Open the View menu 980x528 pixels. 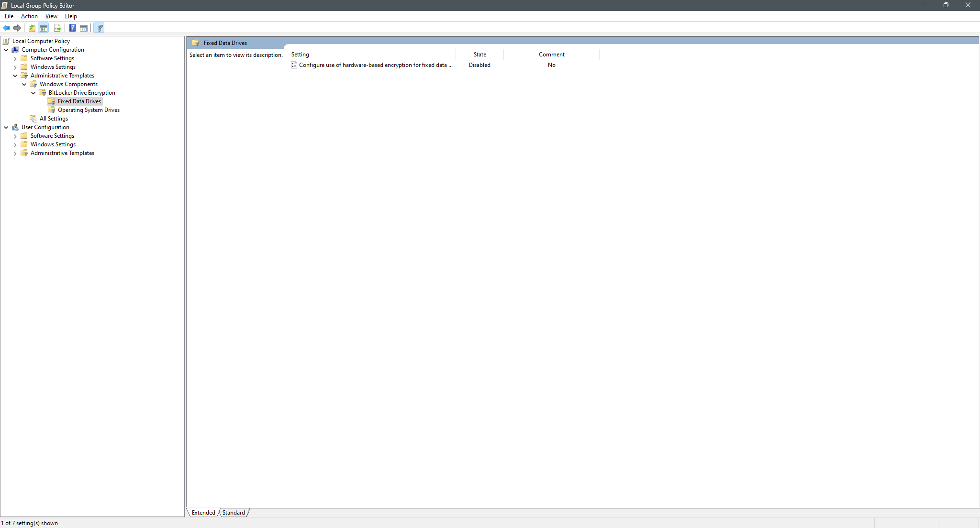[51, 16]
